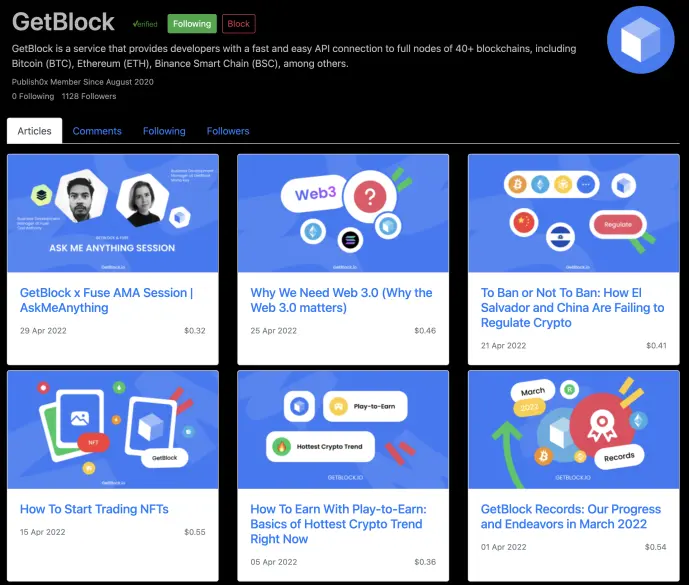Switch to the Comments tab
689x585 pixels.
pyautogui.click(x=97, y=131)
